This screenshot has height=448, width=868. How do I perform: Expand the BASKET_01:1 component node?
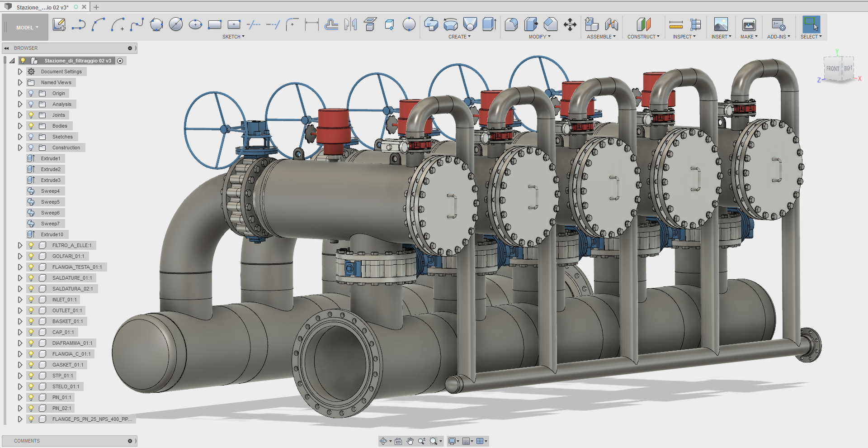pyautogui.click(x=20, y=321)
